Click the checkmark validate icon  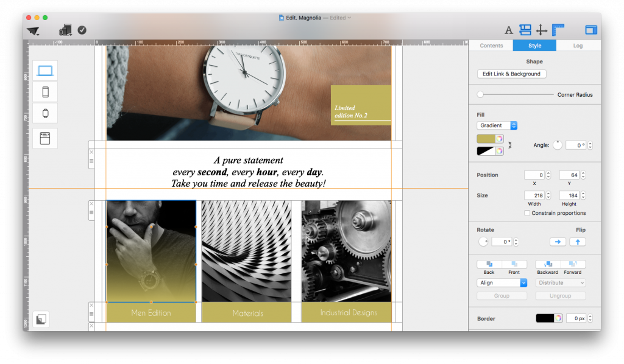[82, 30]
